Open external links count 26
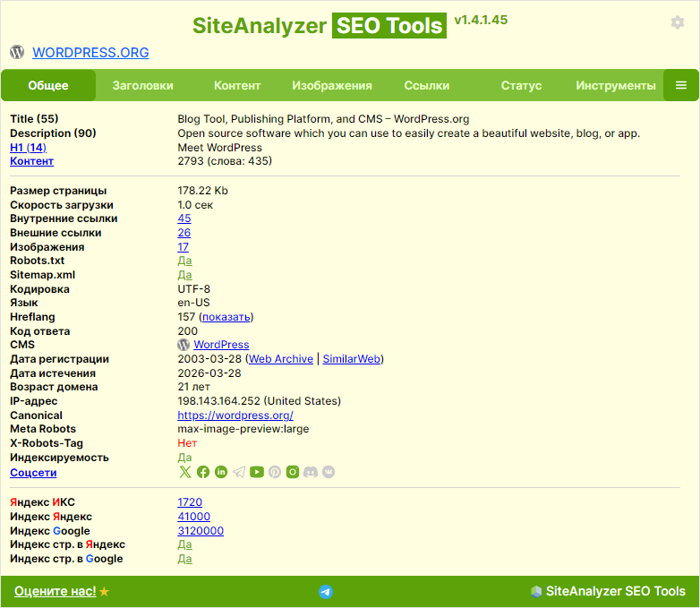Image resolution: width=700 pixels, height=608 pixels. [184, 233]
